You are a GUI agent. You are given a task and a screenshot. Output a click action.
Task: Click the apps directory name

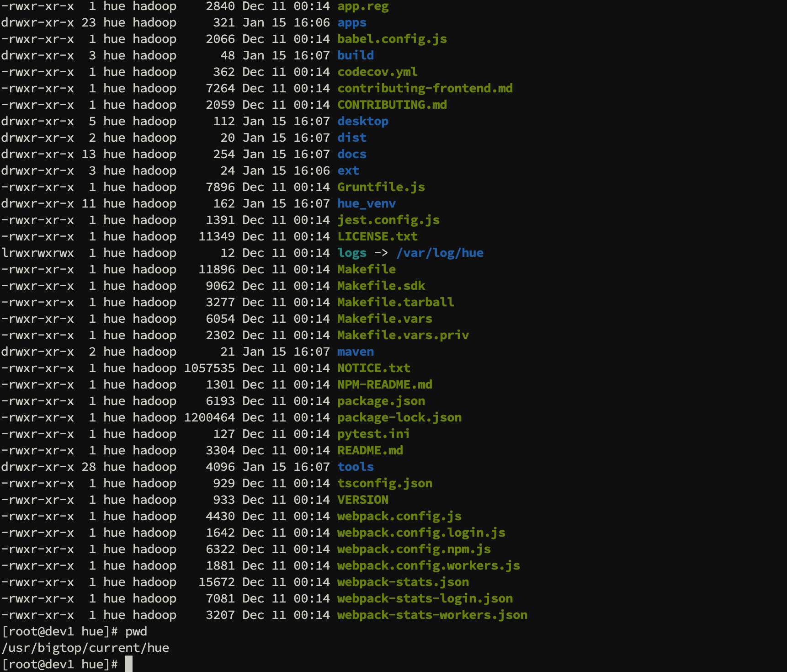click(x=351, y=23)
